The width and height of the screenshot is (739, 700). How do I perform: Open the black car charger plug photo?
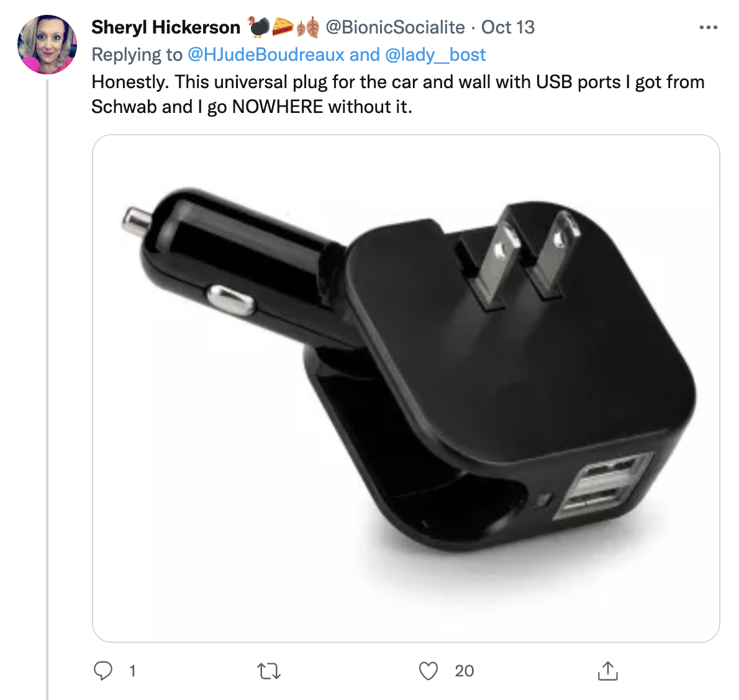pos(406,388)
